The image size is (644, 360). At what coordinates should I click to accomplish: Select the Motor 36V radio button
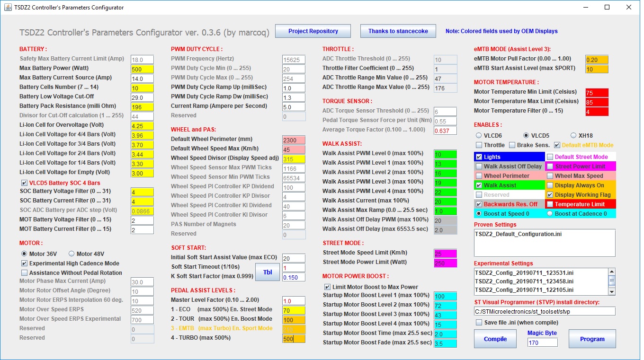point(25,254)
